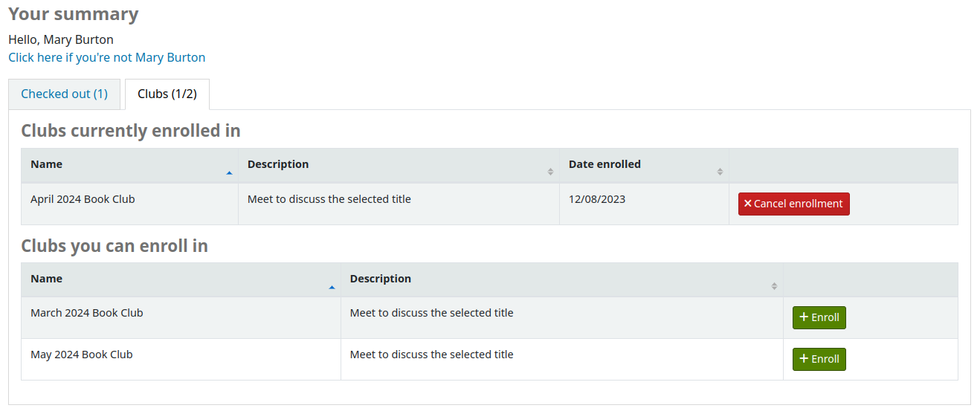This screenshot has height=411, width=980.
Task: Click the May 2024 Book Club name cell
Action: click(x=81, y=355)
